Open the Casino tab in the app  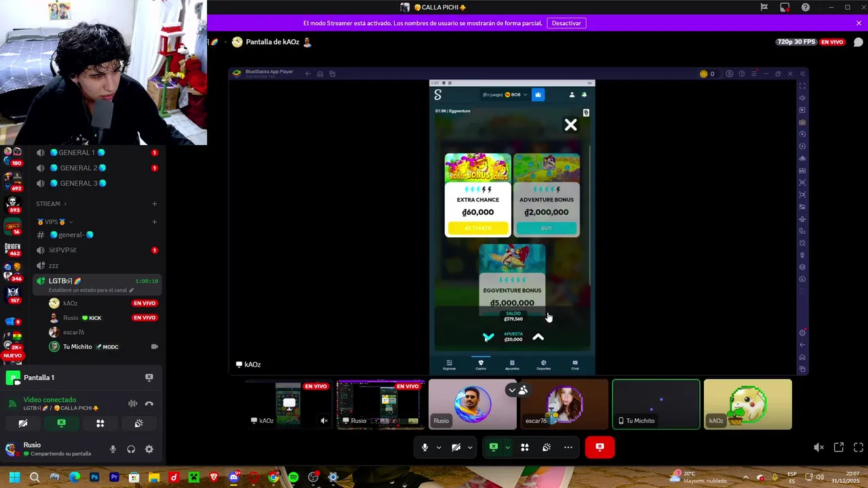[481, 365]
